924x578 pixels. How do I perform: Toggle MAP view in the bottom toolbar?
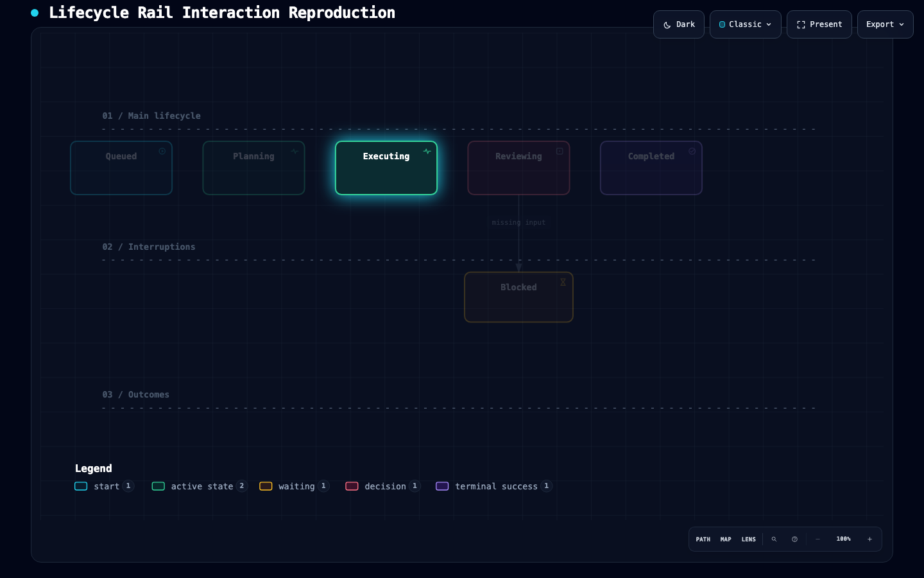726,539
